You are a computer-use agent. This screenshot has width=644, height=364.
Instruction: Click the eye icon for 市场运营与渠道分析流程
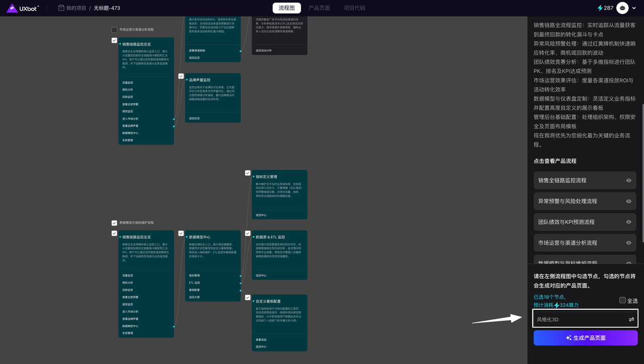(x=628, y=243)
